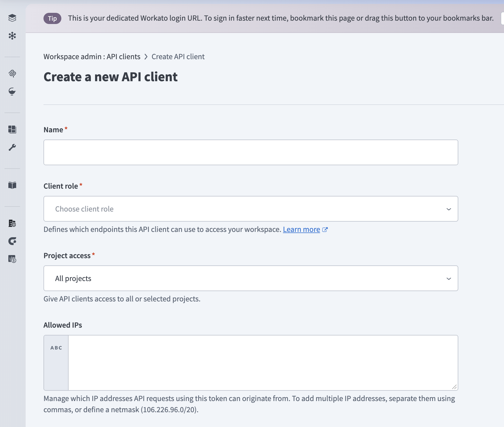Open the wrench tools icon in sidebar
This screenshot has width=504, height=427.
[12, 147]
